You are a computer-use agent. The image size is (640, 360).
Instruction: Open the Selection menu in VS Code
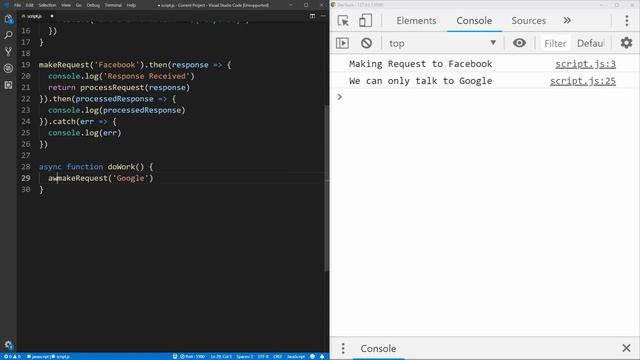coord(47,5)
